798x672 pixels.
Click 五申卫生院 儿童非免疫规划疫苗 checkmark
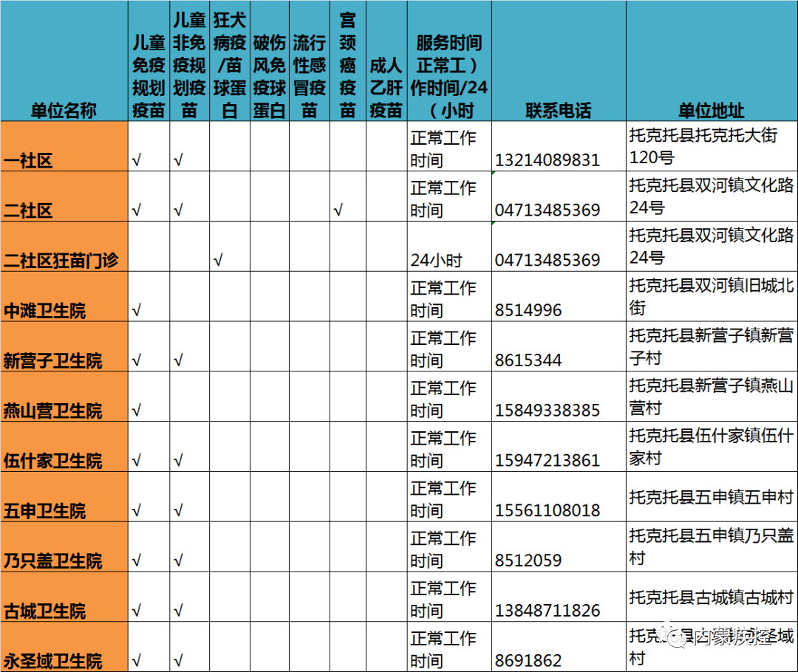point(178,510)
